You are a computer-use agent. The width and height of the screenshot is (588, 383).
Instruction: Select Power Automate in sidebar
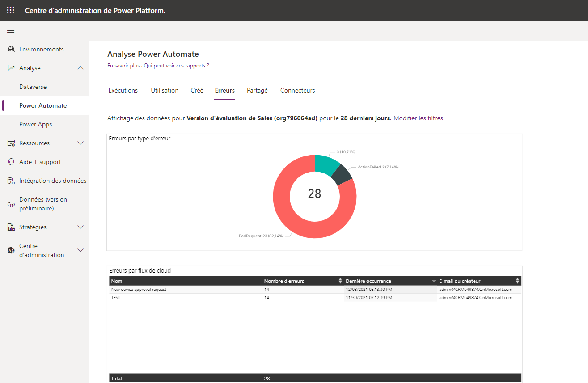click(44, 105)
